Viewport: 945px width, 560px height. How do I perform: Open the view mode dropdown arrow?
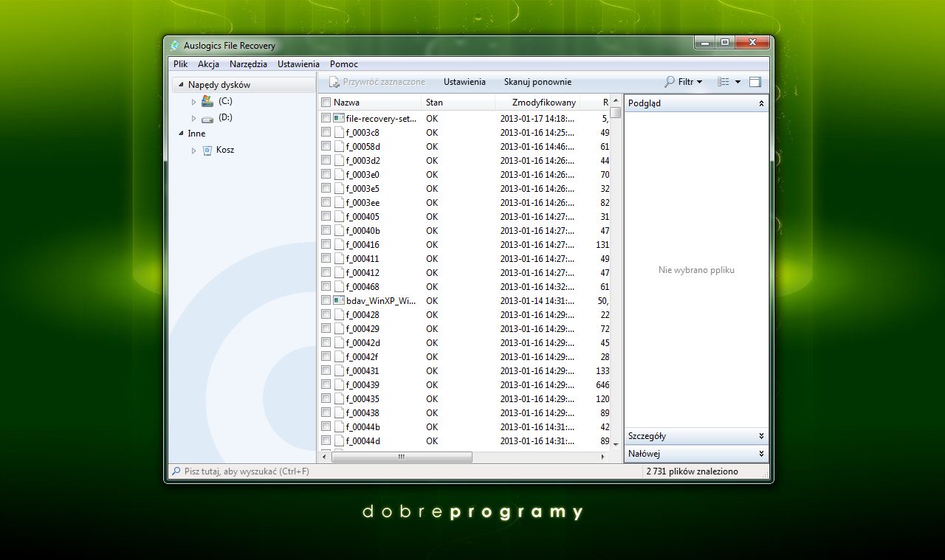pyautogui.click(x=738, y=83)
